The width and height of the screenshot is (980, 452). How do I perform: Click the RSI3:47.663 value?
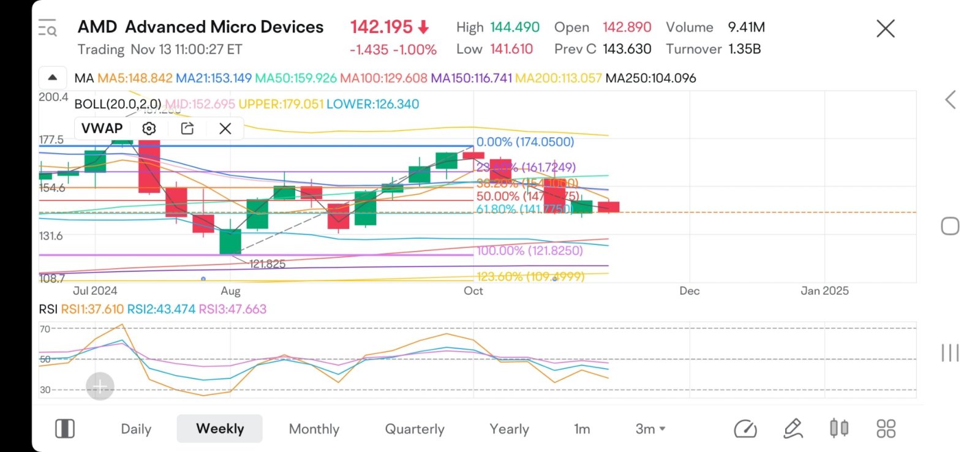pyautogui.click(x=233, y=309)
